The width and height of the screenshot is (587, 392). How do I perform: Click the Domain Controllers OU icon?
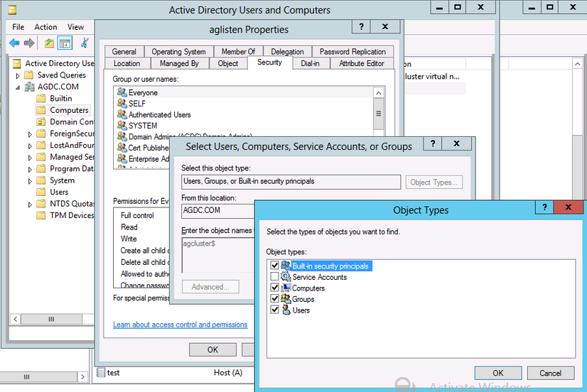pyautogui.click(x=41, y=122)
